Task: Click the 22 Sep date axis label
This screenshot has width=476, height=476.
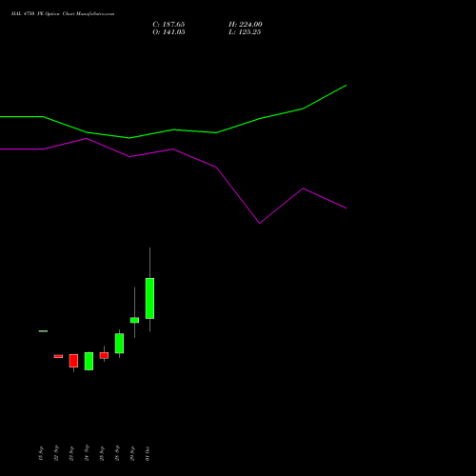Action: click(56, 453)
